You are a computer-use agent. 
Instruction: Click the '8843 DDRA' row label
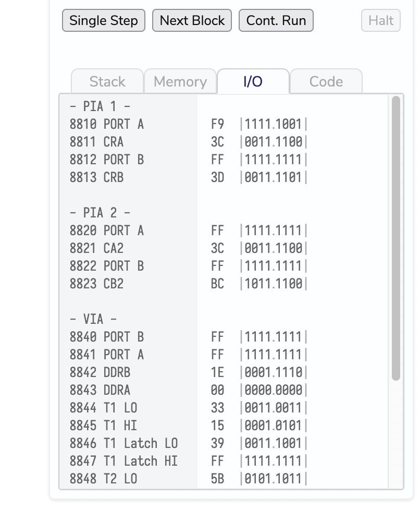100,390
